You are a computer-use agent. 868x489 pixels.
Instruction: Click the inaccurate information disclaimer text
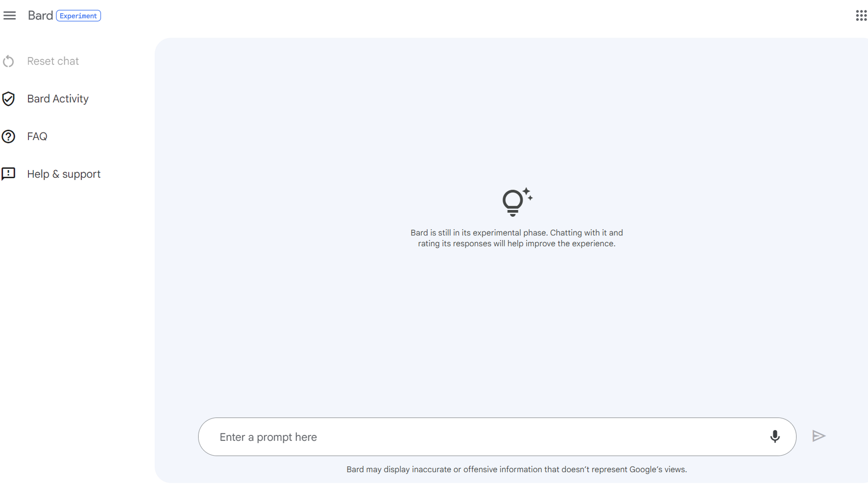(x=517, y=469)
